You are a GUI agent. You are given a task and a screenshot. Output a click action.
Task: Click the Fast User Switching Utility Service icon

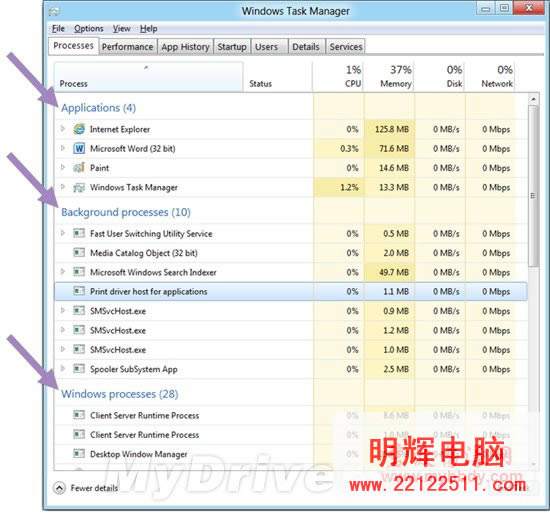click(79, 233)
